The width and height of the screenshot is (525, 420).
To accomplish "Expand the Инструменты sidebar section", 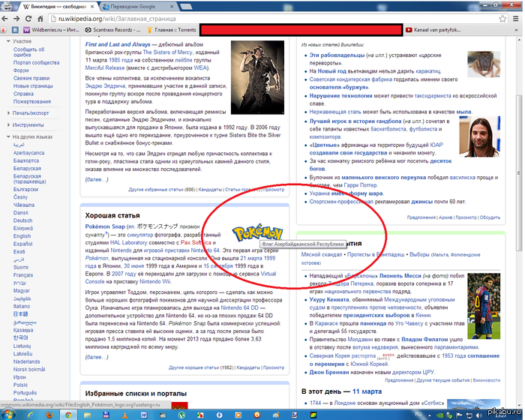I will (x=28, y=125).
